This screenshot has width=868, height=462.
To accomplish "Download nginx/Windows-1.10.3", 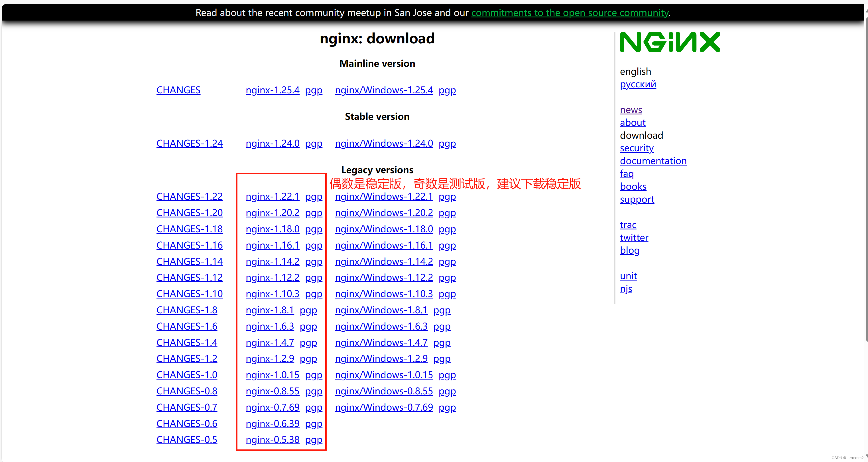I will pos(384,294).
